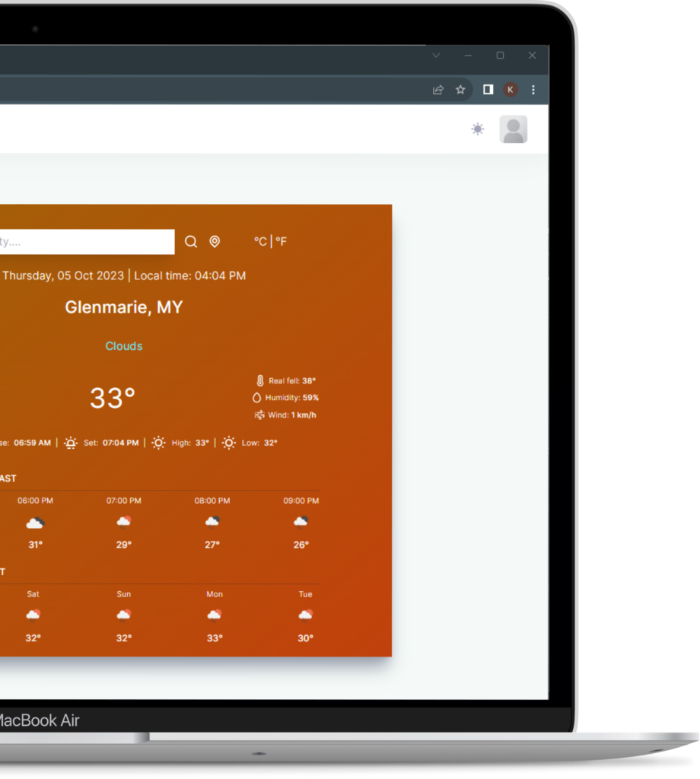Click the Thursday, 05 Oct 2023 date
The width and height of the screenshot is (700, 779).
pos(63,275)
